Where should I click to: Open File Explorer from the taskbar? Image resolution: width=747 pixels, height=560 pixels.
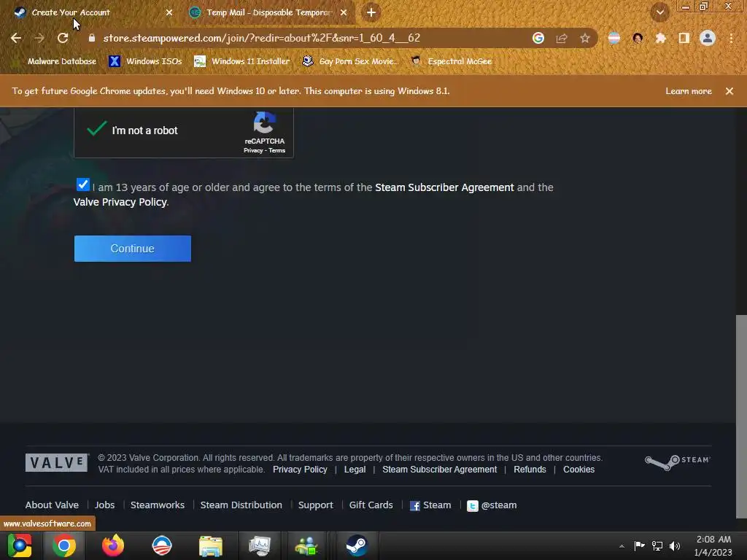(211, 545)
